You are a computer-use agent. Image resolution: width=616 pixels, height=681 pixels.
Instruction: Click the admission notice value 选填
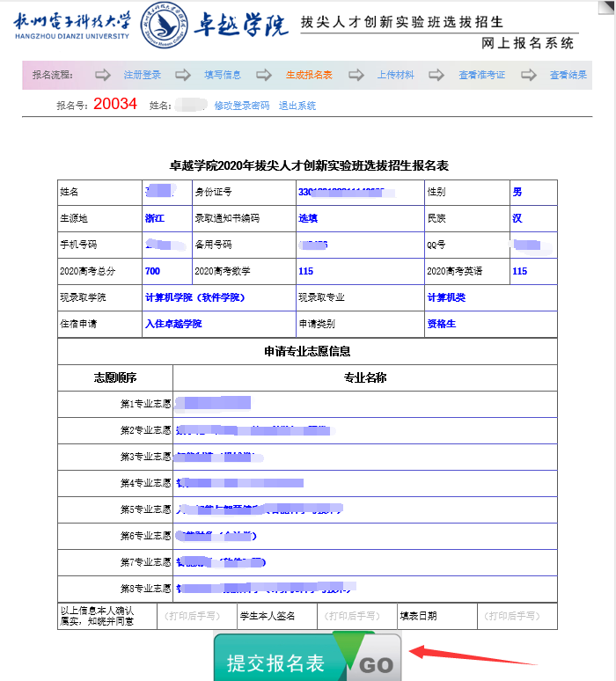coord(308,218)
